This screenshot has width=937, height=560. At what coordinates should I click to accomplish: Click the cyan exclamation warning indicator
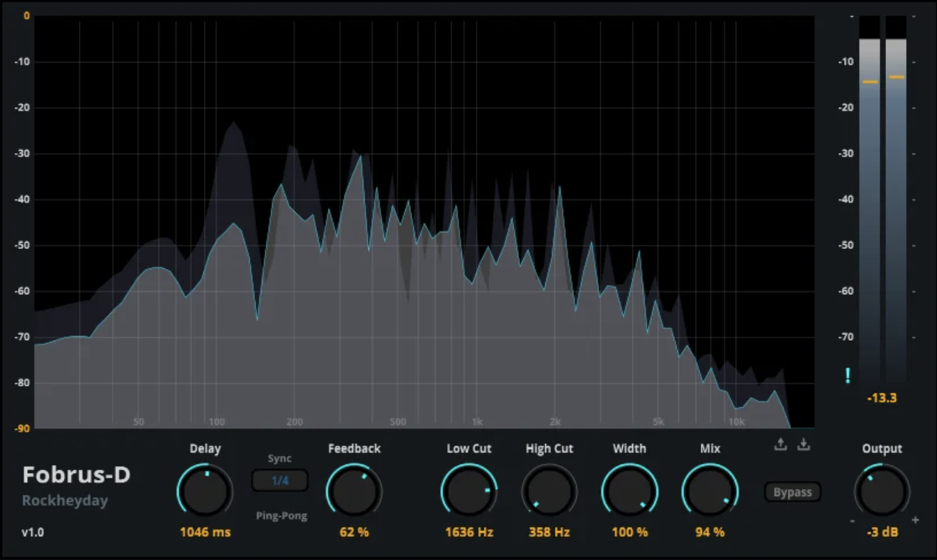click(x=848, y=376)
